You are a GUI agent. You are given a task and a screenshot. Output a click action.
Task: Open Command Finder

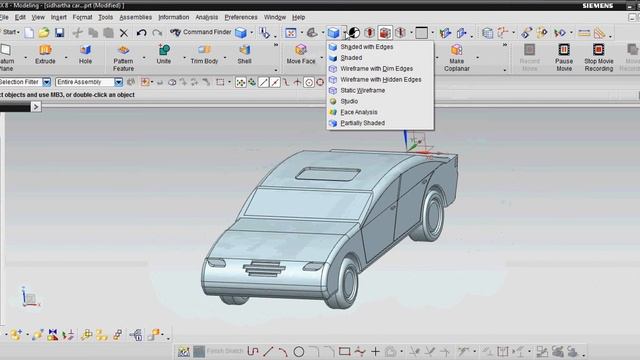200,32
